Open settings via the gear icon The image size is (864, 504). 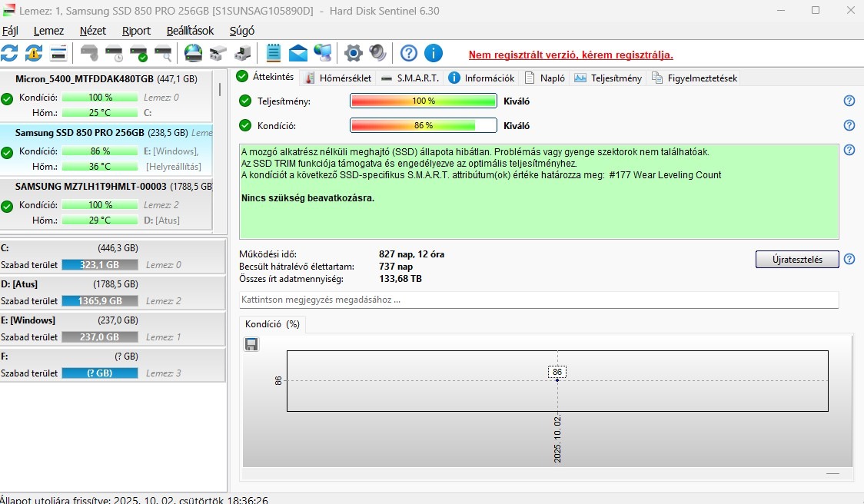pyautogui.click(x=353, y=53)
